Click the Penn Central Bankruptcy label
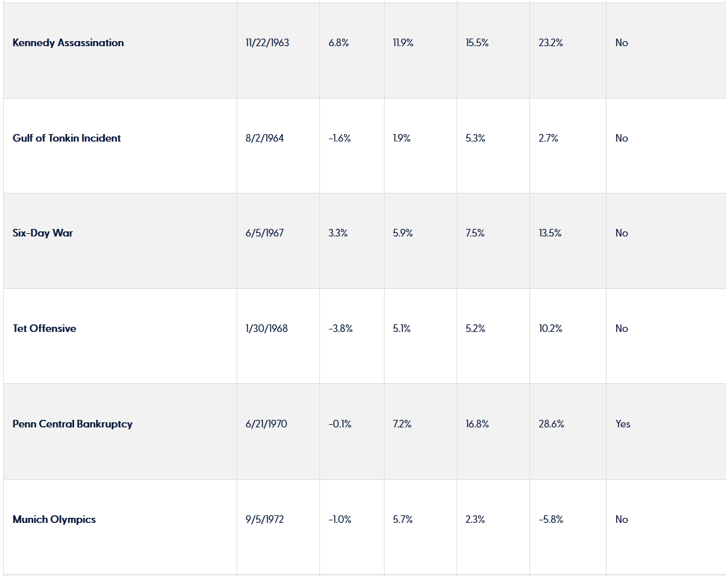The image size is (728, 576). pos(73,424)
